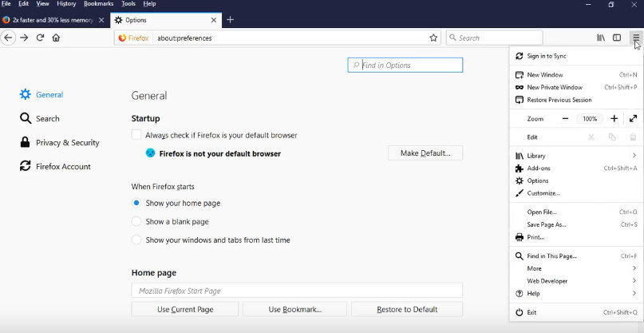Select 'Show a blank page' radio
Screen dimensions: 644x333
[x=136, y=221]
